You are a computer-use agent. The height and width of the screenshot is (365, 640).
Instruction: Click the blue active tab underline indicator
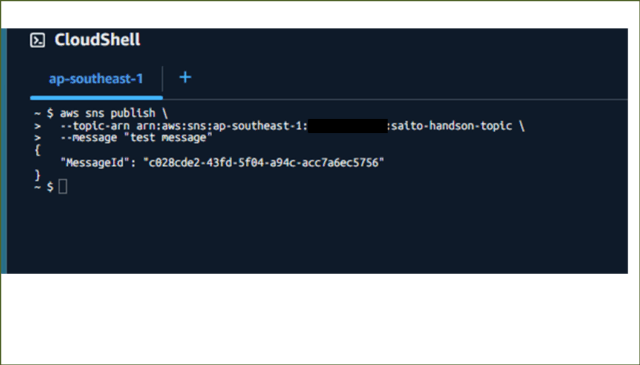pyautogui.click(x=96, y=98)
